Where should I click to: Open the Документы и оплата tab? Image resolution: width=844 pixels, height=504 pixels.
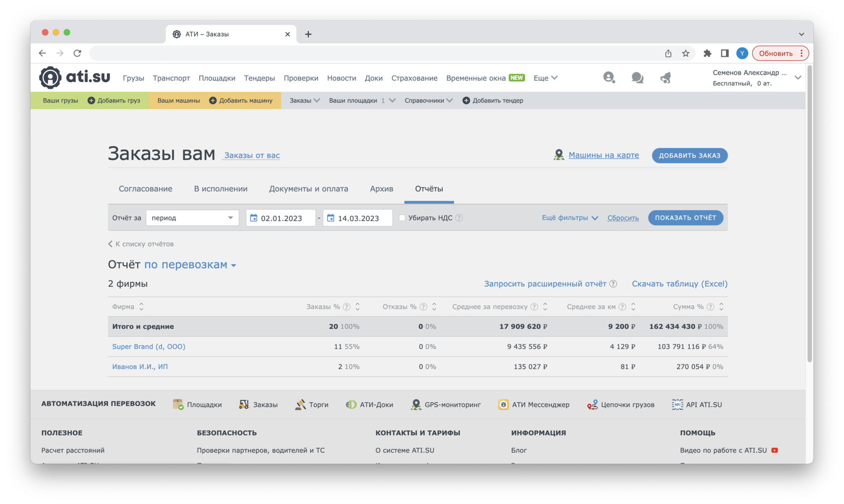pyautogui.click(x=308, y=189)
